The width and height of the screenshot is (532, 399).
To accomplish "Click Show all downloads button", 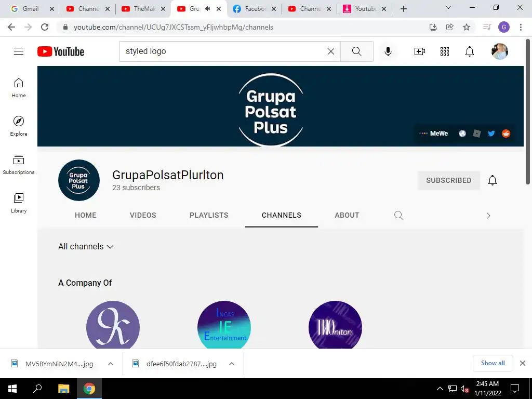I will point(493,363).
